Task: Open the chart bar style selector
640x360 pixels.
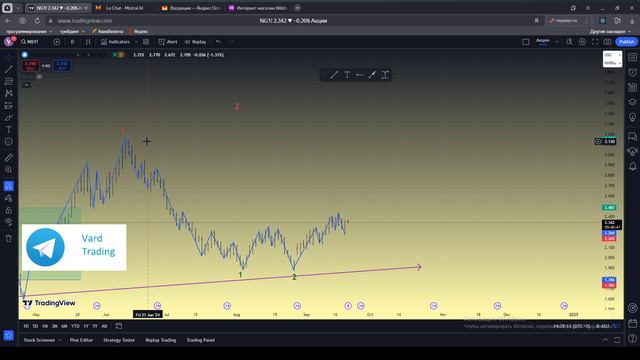Action: 88,42
